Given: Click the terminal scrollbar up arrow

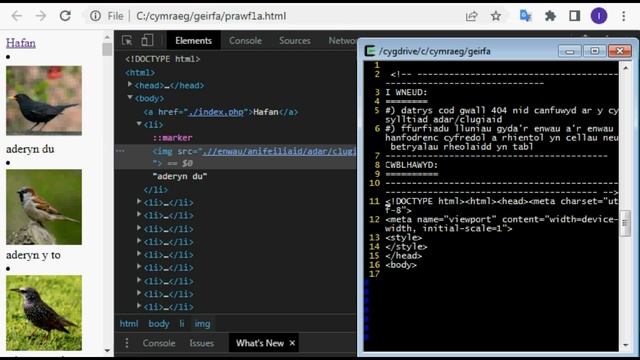Looking at the screenshot, I should click(626, 68).
